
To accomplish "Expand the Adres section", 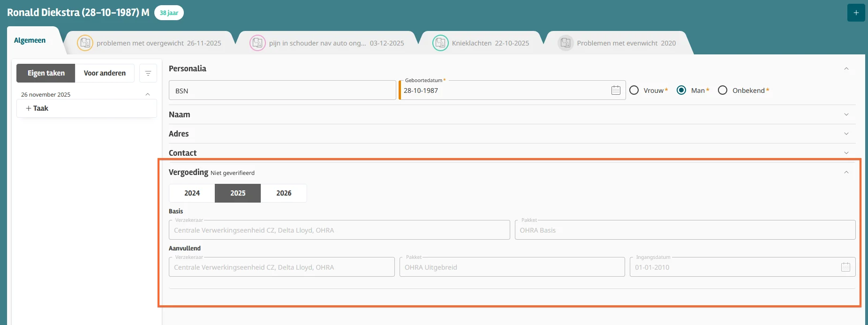I will [846, 134].
